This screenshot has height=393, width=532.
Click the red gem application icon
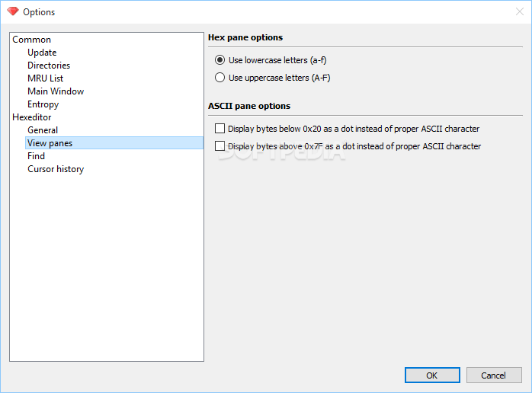click(12, 11)
